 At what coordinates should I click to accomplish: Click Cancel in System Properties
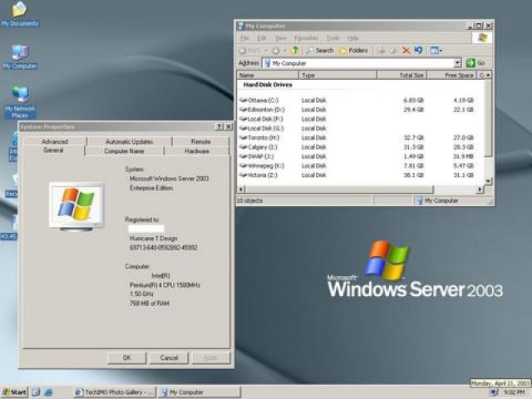(169, 358)
